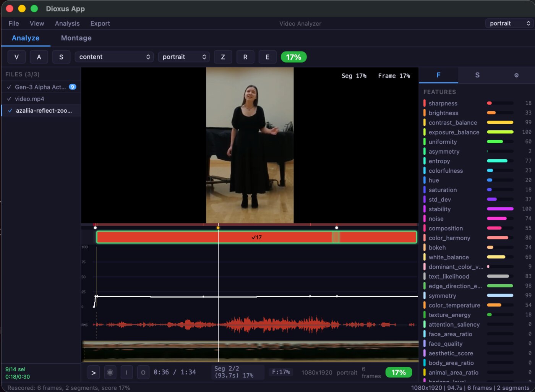
Task: Click the brightness feature bar
Action: point(500,113)
